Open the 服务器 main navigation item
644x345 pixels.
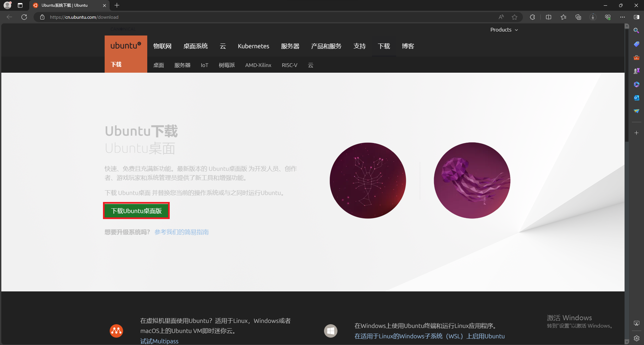coord(290,46)
